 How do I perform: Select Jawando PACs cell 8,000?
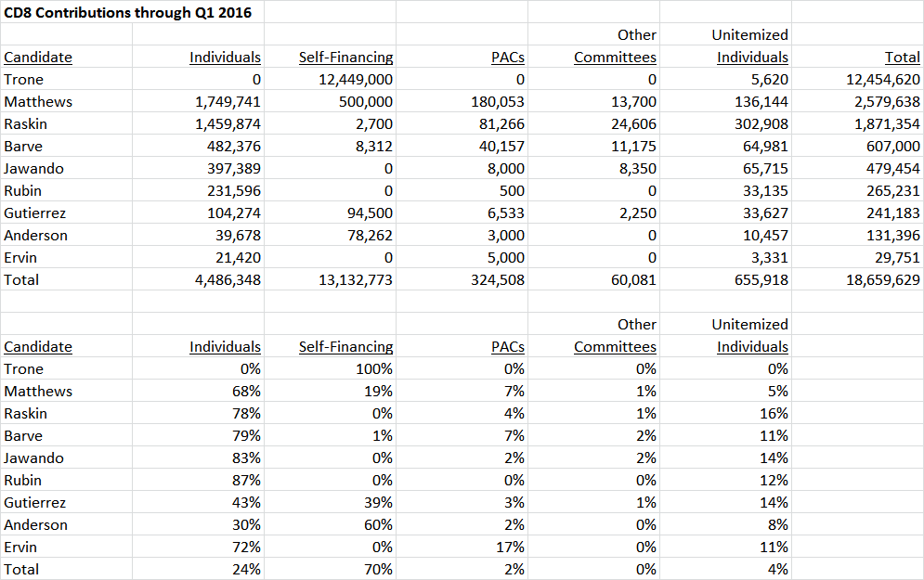coord(505,169)
